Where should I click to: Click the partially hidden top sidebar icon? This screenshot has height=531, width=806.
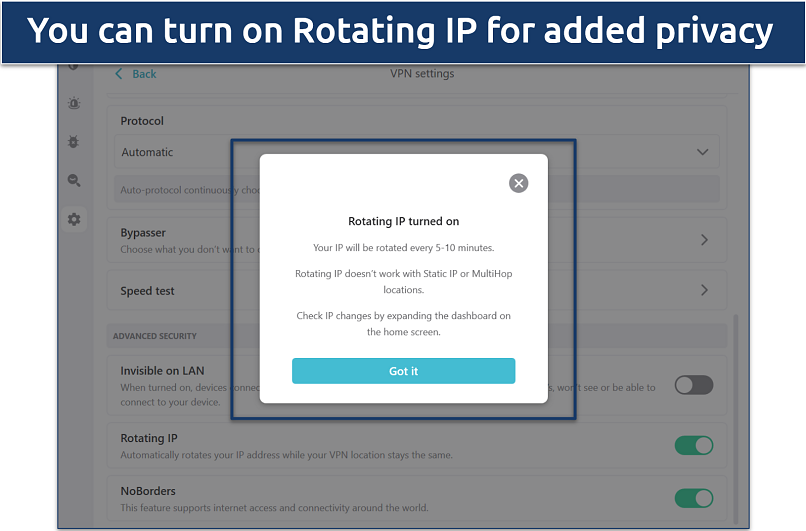[74, 67]
